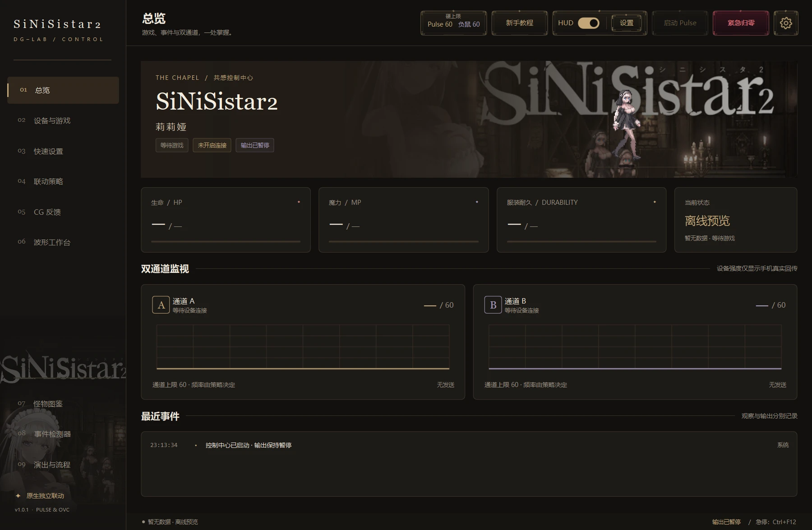Click the 等待游戏 status tag
The height and width of the screenshot is (530, 812).
172,145
